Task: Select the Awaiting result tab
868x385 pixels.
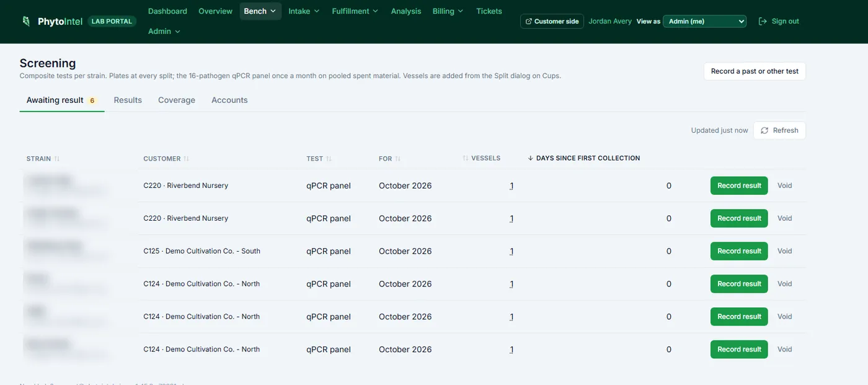Action: [x=62, y=100]
